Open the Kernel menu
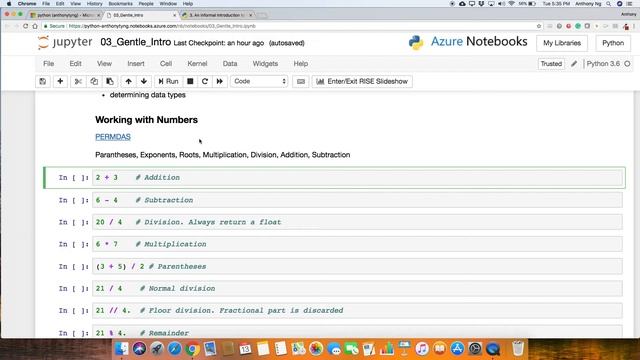The image size is (640, 360). tap(197, 64)
